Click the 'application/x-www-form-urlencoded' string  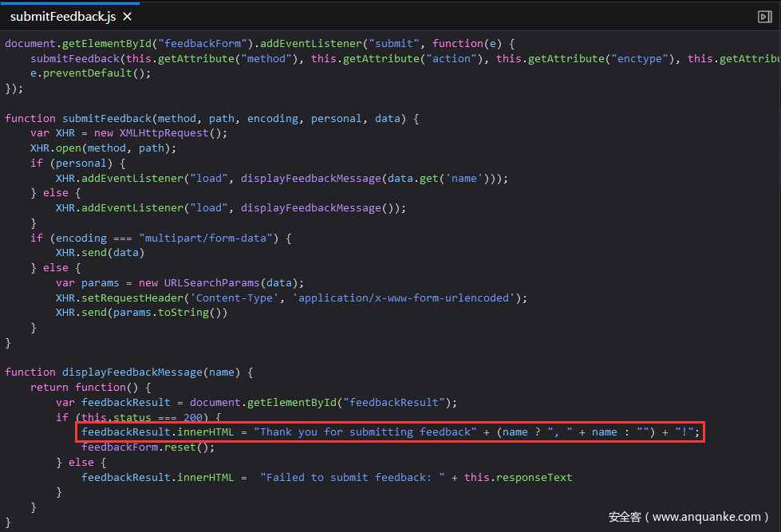click(406, 298)
